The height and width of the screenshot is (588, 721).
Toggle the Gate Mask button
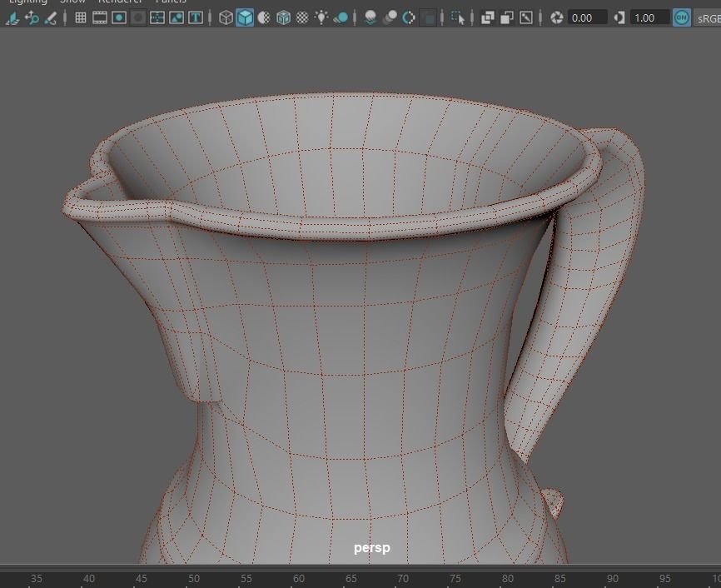point(138,18)
